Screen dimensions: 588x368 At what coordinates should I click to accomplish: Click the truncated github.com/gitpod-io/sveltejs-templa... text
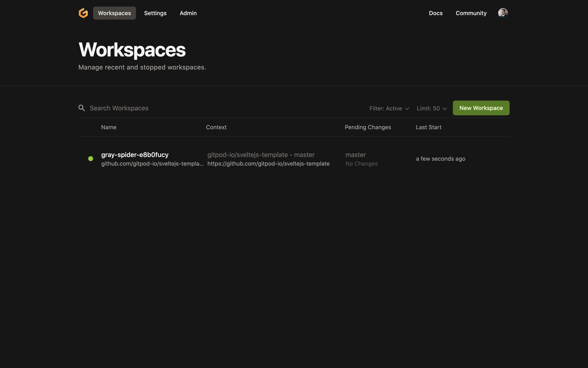point(152,164)
